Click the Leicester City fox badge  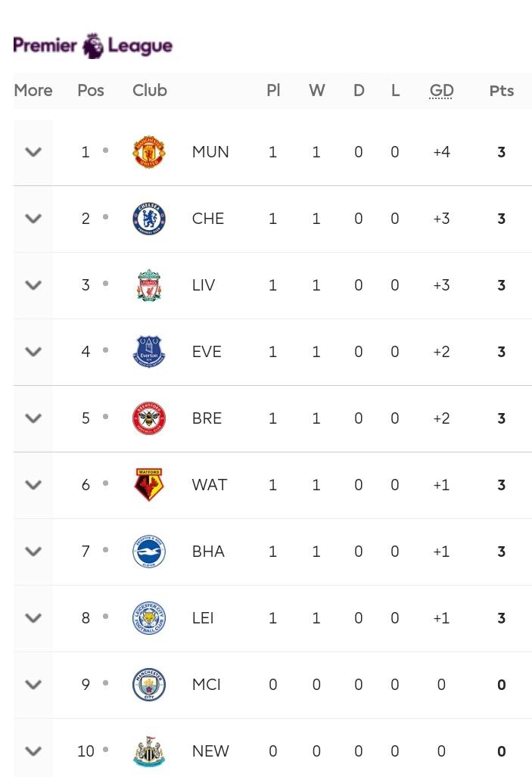149,618
